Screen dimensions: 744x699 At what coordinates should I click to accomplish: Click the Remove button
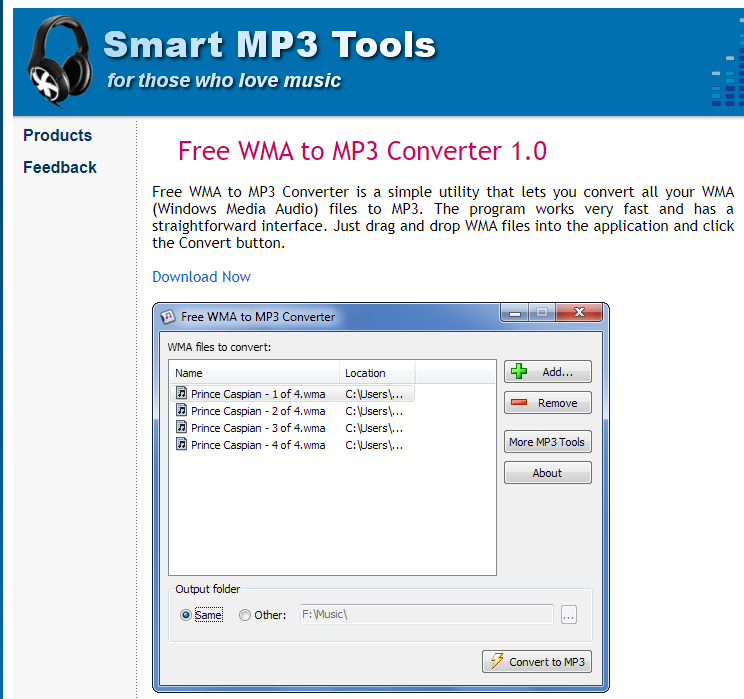click(x=548, y=403)
